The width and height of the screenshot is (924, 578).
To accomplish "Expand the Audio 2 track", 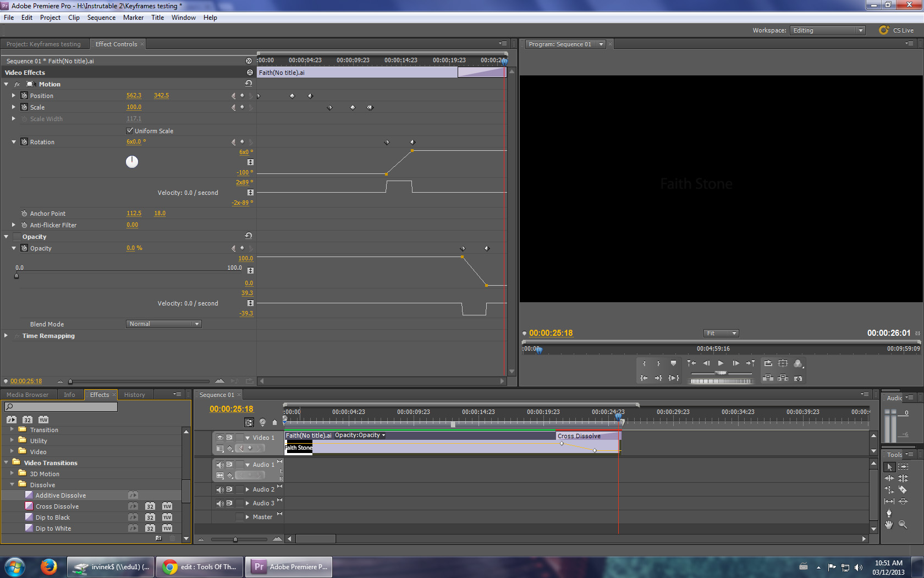I will point(248,489).
